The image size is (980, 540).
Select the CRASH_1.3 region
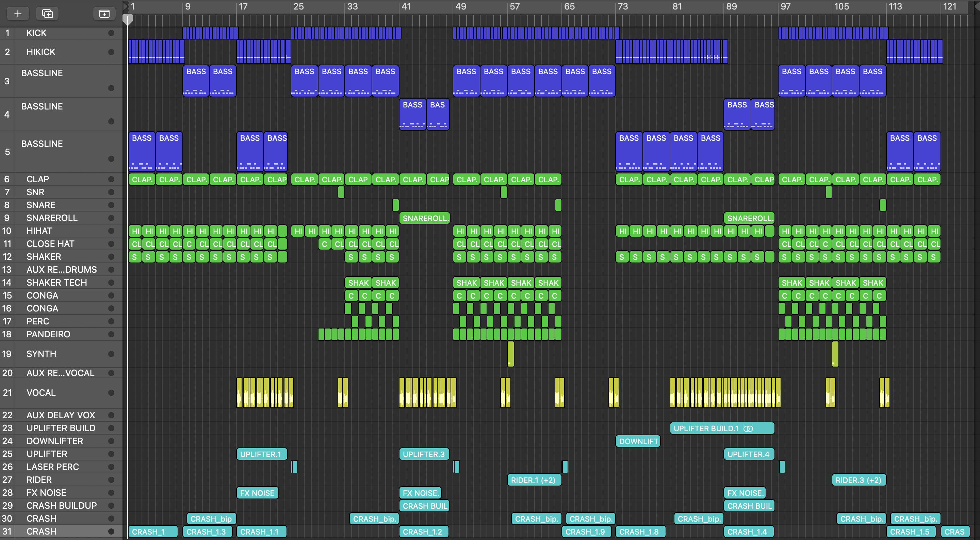coord(207,531)
